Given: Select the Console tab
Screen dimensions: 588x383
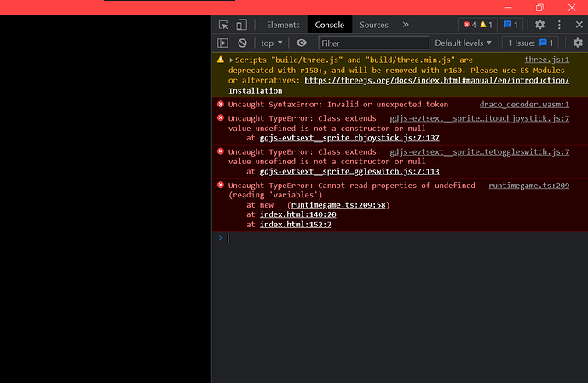Looking at the screenshot, I should coord(329,25).
